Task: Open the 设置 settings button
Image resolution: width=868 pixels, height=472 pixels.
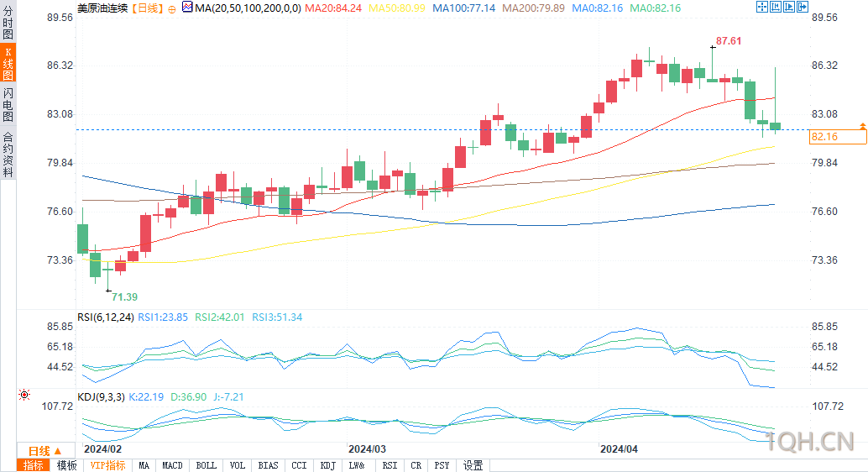Action: click(x=473, y=465)
